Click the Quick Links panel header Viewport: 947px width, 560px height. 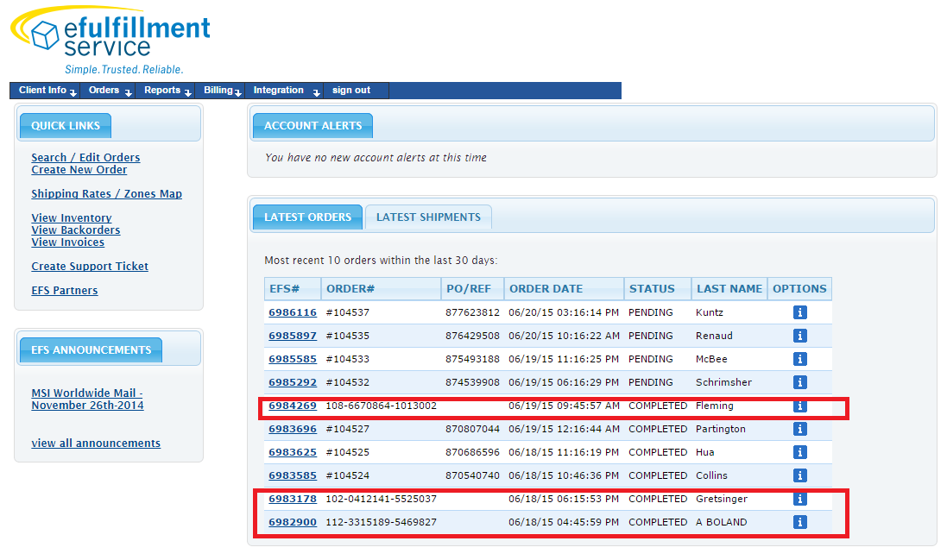pos(66,125)
